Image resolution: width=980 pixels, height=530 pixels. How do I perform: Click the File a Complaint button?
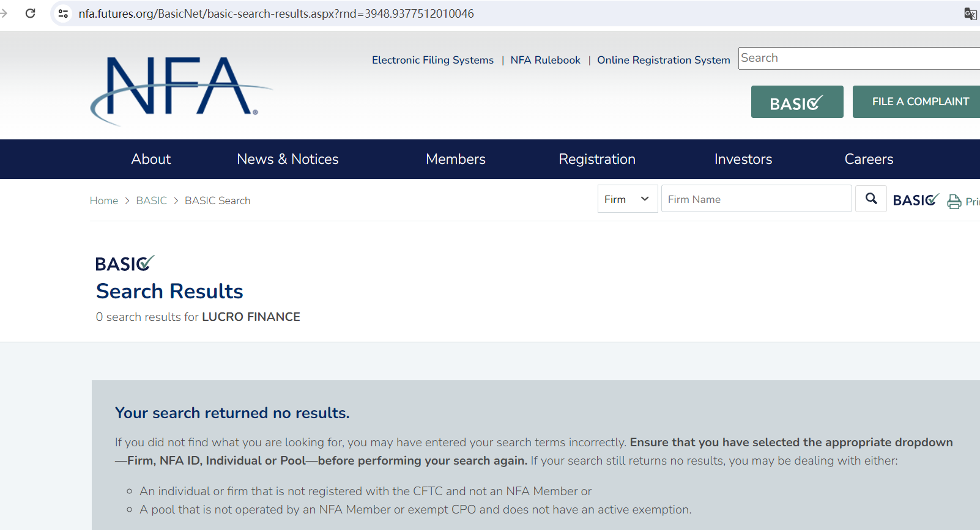916,101
